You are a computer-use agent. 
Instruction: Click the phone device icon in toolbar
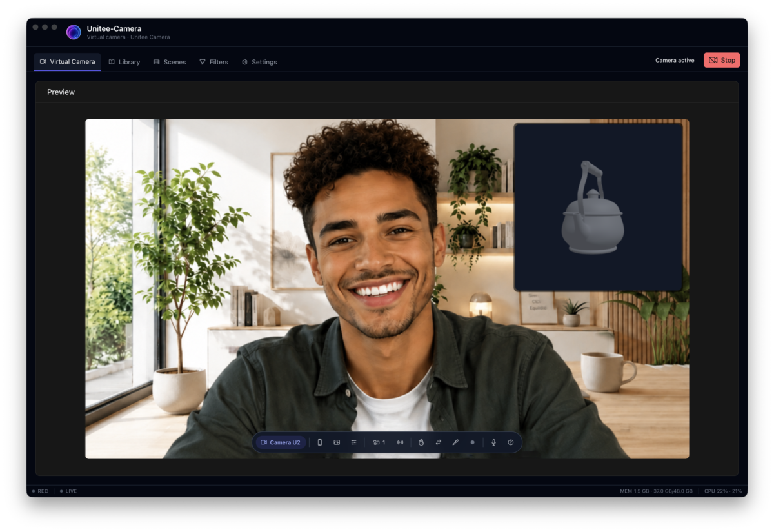tap(319, 442)
